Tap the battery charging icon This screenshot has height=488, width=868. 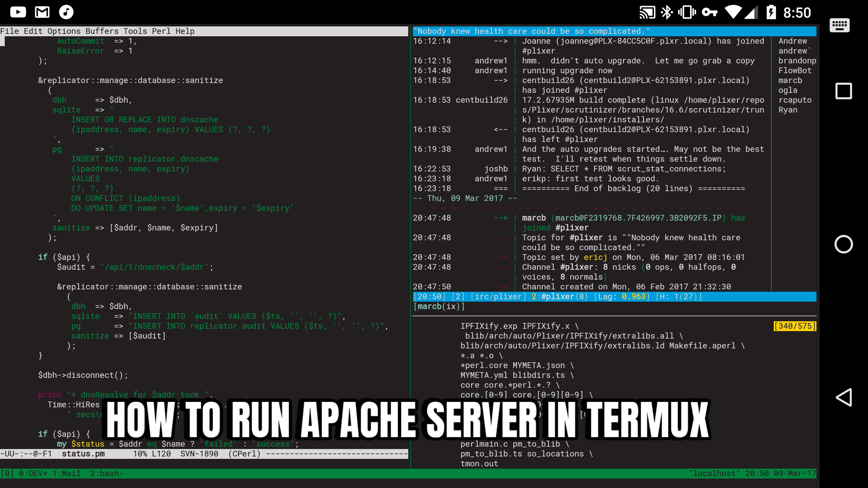pos(771,13)
